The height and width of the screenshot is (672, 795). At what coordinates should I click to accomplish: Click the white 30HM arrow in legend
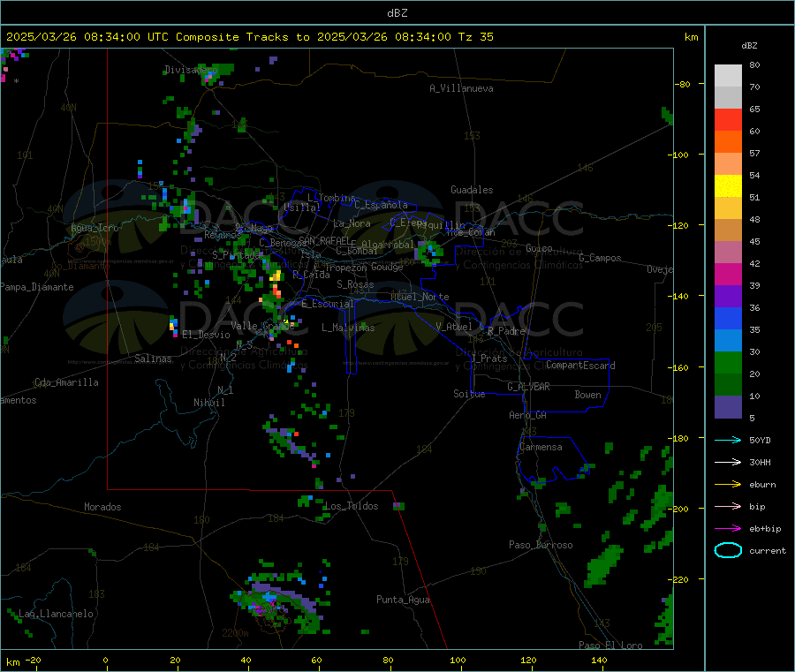coord(728,462)
